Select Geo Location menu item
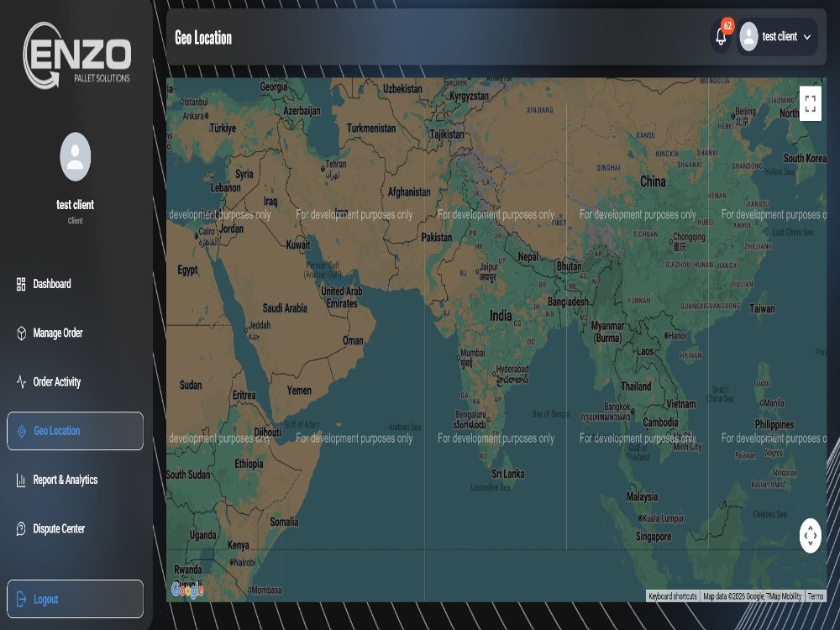The image size is (840, 630). [x=75, y=431]
